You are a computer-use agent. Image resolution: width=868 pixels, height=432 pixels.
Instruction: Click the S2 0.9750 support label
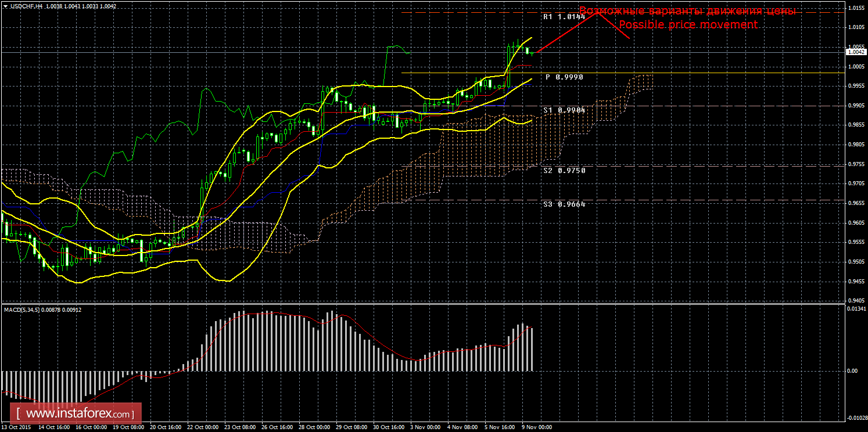[x=564, y=170]
